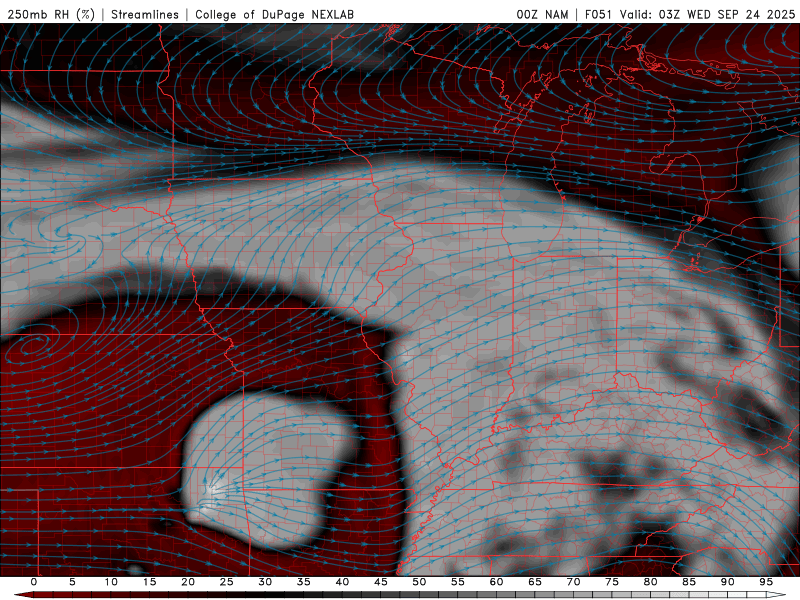Image resolution: width=800 pixels, height=600 pixels.
Task: Click the colorbar tick label '5'
Action: click(72, 582)
